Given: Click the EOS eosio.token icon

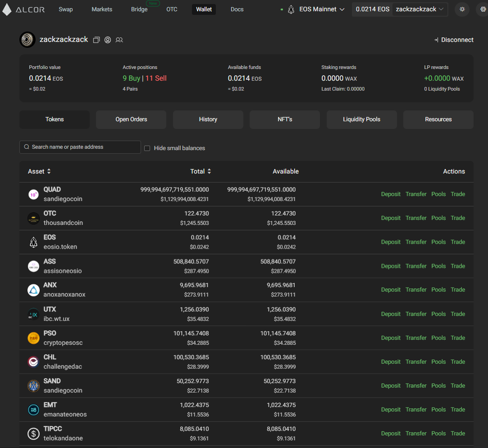Looking at the screenshot, I should 34,242.
